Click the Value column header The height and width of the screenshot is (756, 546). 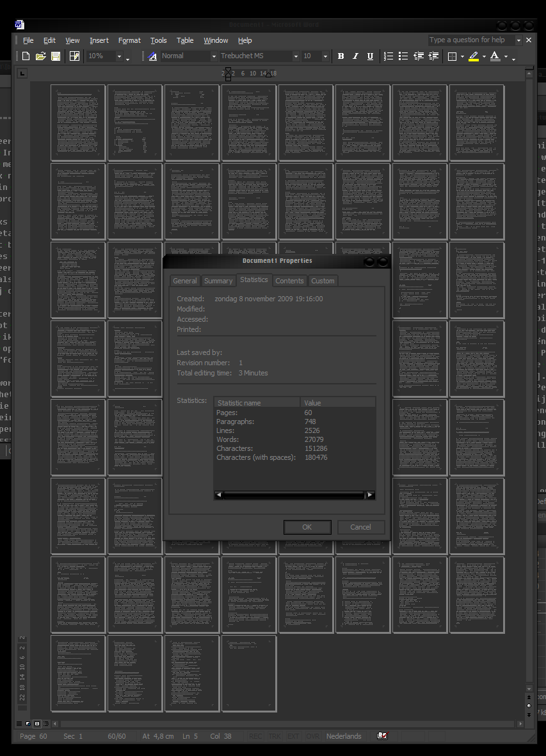(x=337, y=402)
